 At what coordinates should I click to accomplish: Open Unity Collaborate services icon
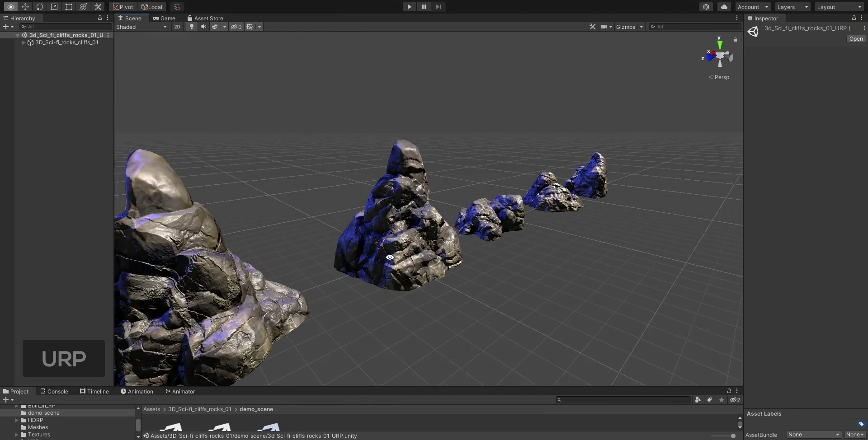click(x=706, y=7)
